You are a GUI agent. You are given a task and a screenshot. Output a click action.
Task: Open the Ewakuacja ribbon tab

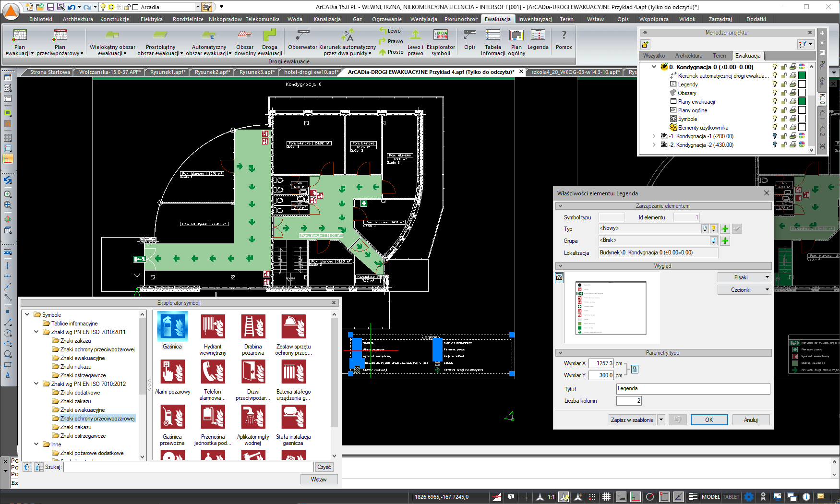[497, 19]
